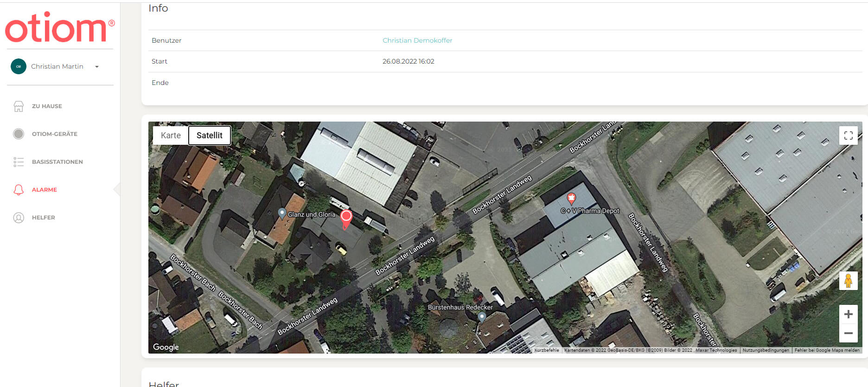The image size is (868, 387).
Task: Click the CM user avatar
Action: [19, 66]
